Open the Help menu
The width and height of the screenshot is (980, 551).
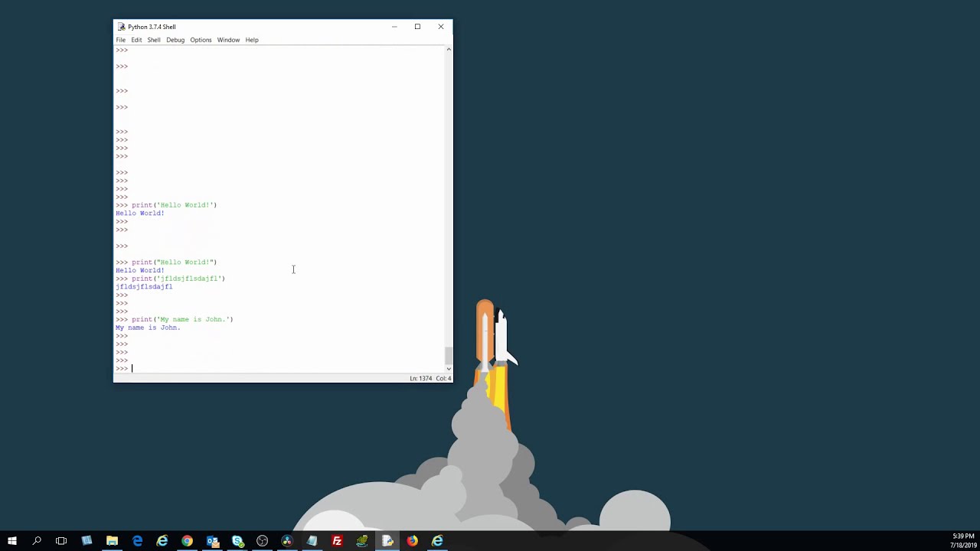252,40
